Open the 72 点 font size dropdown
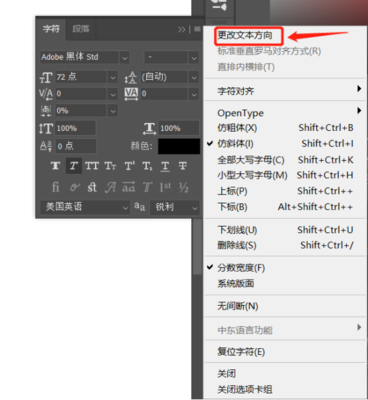Image resolution: width=368 pixels, height=400 pixels. [x=113, y=77]
